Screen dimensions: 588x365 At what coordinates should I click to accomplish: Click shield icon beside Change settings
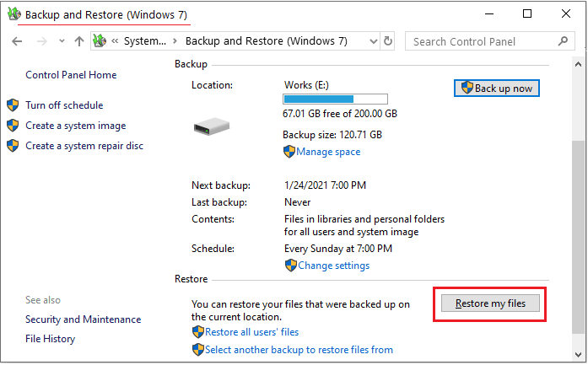point(290,266)
